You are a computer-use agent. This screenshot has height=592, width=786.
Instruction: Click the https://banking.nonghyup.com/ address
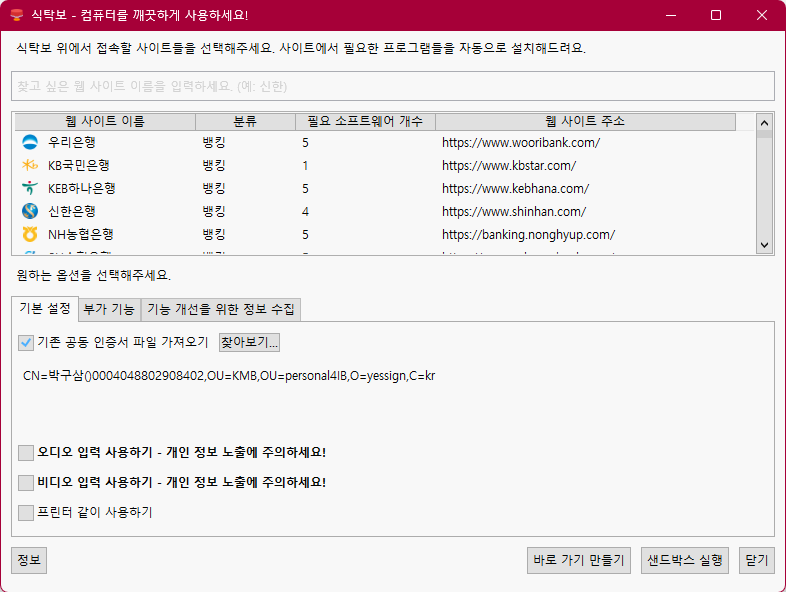528,235
